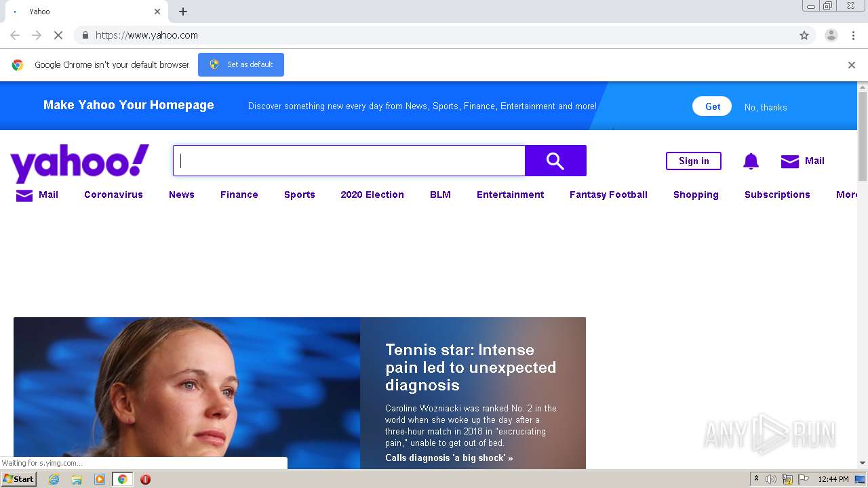The image size is (868, 488).
Task: Click the red taskbar icon
Action: point(145,479)
